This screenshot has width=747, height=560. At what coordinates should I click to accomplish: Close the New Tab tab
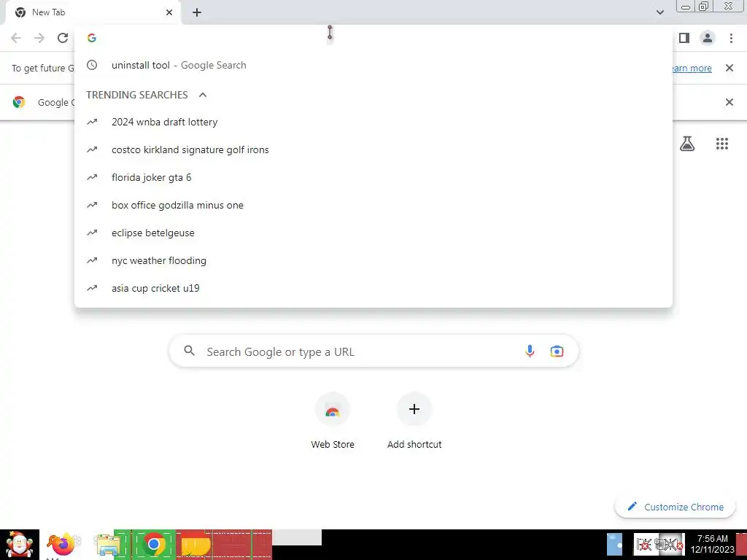[169, 12]
